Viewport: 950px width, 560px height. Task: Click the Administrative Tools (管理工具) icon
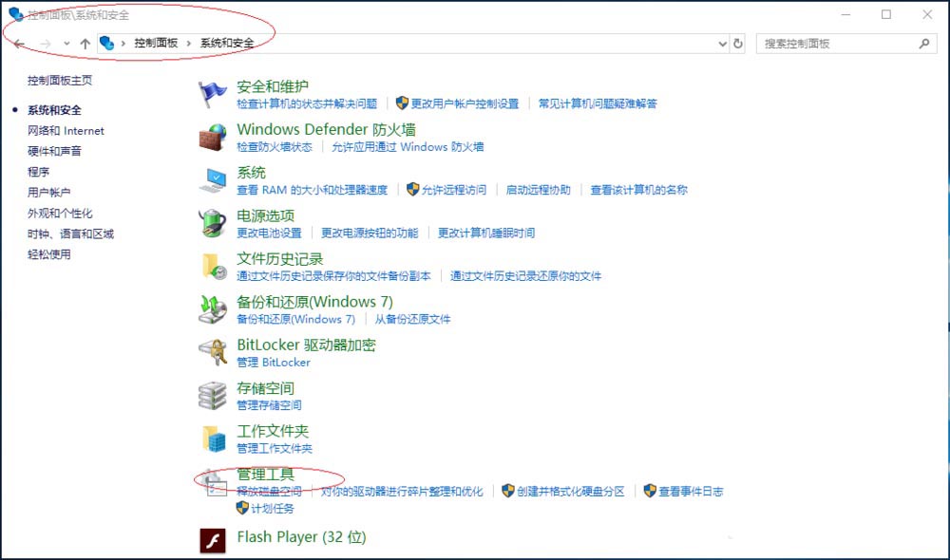[213, 484]
